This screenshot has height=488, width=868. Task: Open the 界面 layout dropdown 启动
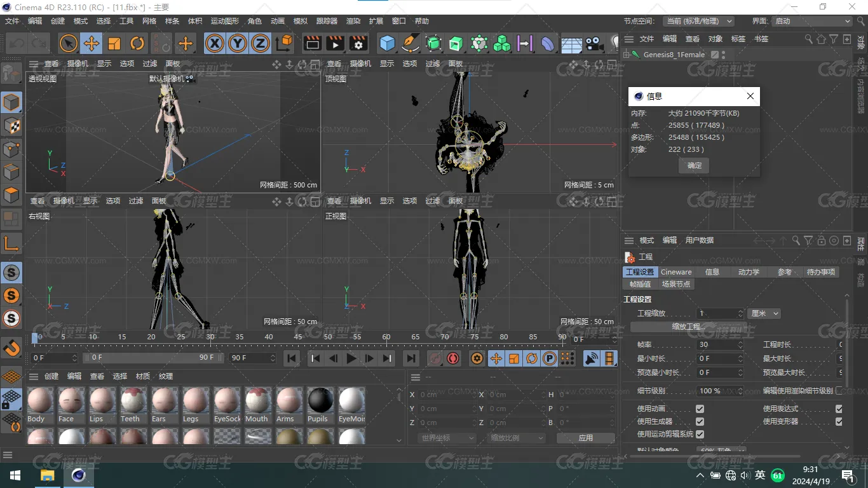pos(811,21)
